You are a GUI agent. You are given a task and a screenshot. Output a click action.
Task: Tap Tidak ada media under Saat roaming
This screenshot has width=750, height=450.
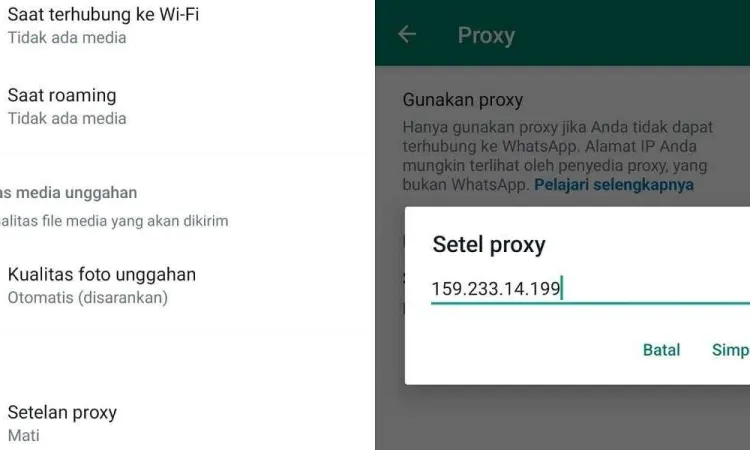pyautogui.click(x=67, y=118)
